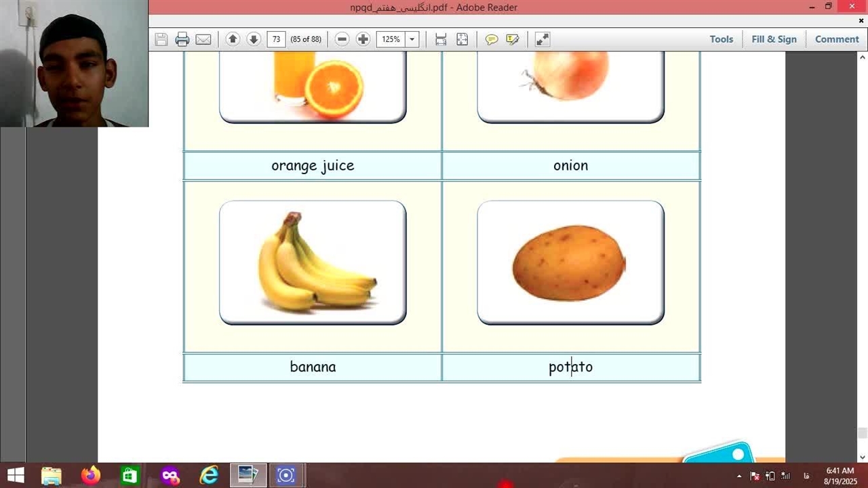Image resolution: width=868 pixels, height=488 pixels.
Task: Zoom in with the plus button
Action: coord(363,39)
